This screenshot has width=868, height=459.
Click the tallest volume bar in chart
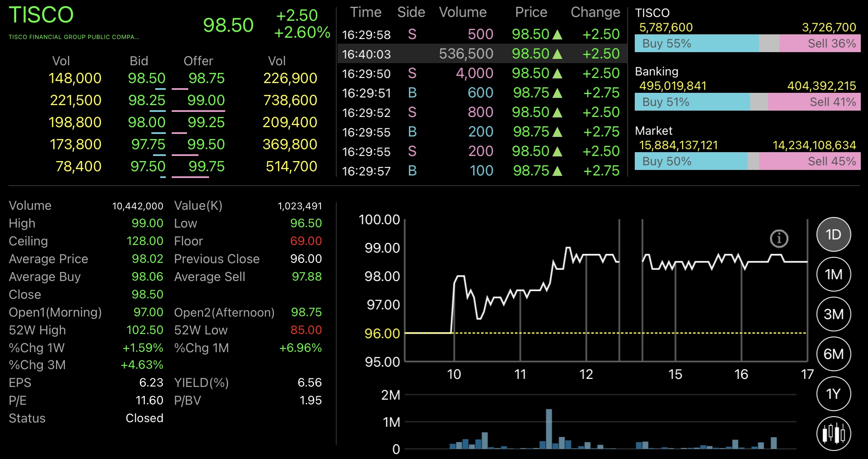[549, 428]
